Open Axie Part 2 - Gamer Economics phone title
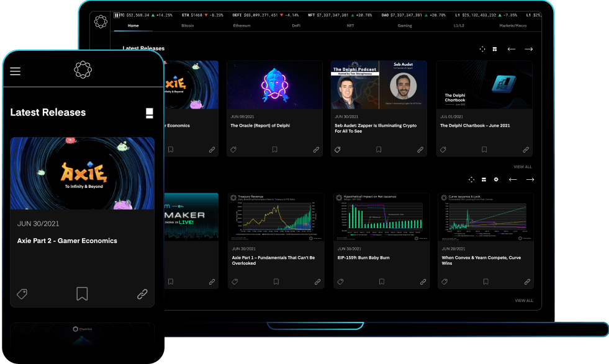Viewport: 609px width, 364px height. click(x=67, y=241)
